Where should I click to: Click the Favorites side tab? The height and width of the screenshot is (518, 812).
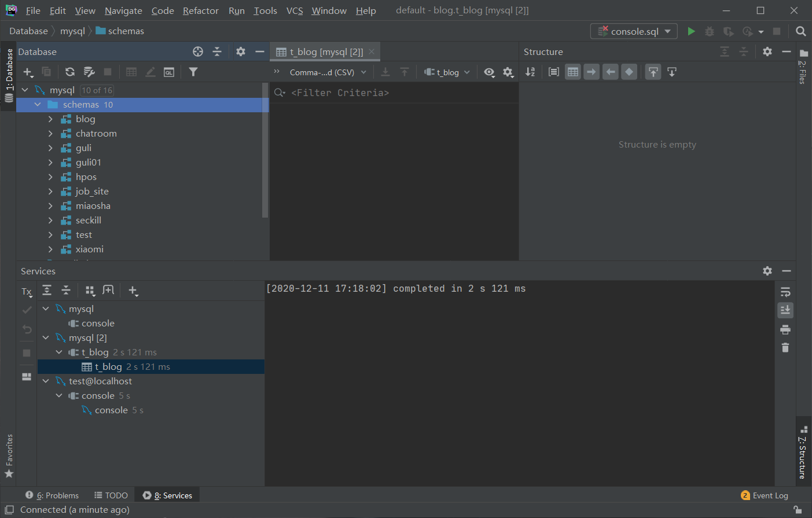click(9, 456)
